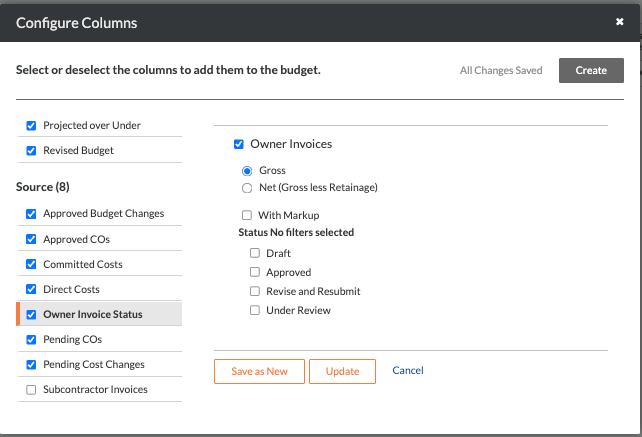This screenshot has height=437, width=642.
Task: Uncheck the Owner Invoices checkbox
Action: (238, 144)
